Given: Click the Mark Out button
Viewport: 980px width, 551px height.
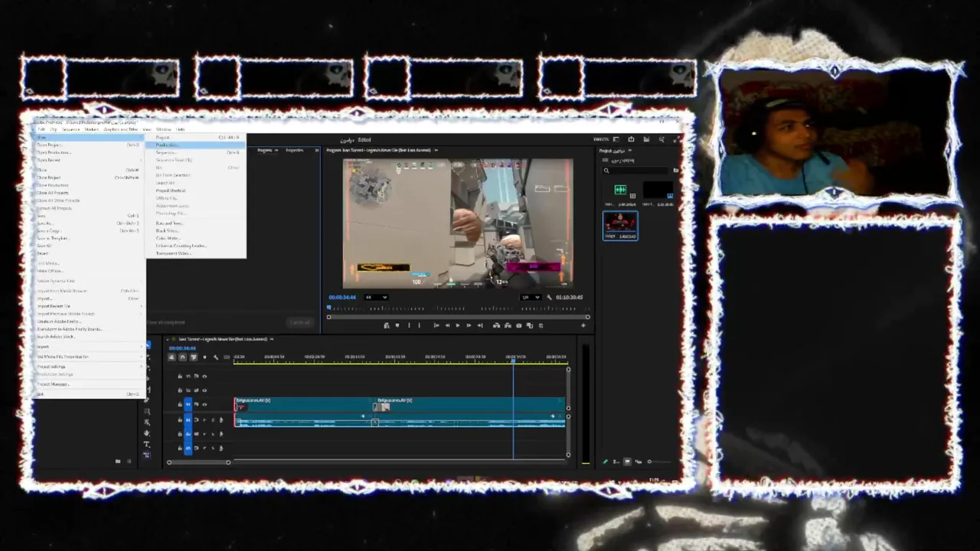Looking at the screenshot, I should tap(419, 325).
